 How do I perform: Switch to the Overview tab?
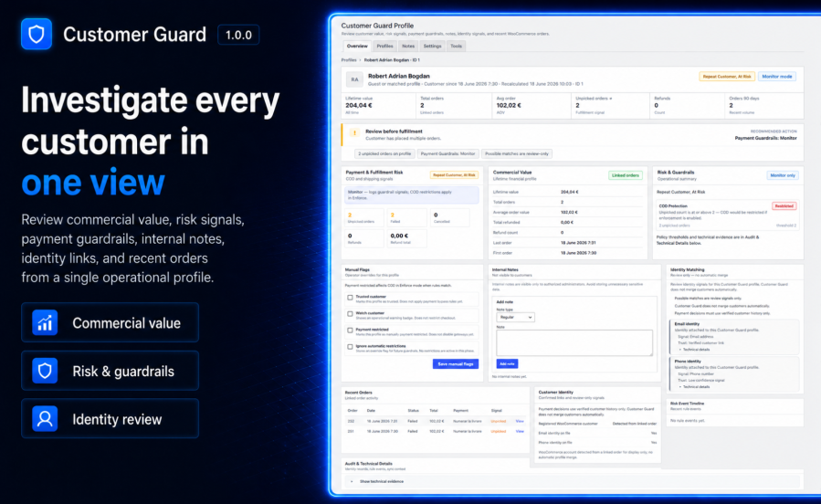(x=357, y=46)
